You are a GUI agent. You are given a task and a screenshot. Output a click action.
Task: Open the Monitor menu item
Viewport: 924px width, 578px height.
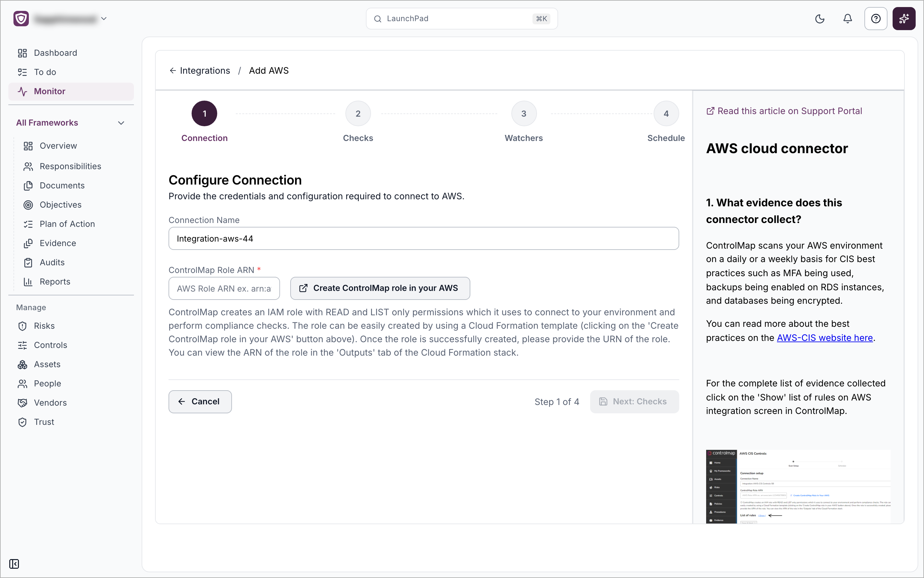pos(71,91)
